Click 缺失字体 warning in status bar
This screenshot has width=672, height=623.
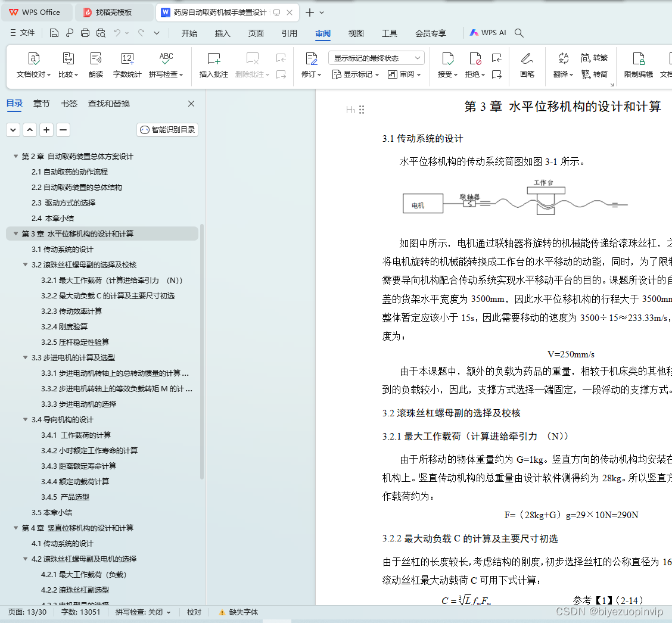238,612
